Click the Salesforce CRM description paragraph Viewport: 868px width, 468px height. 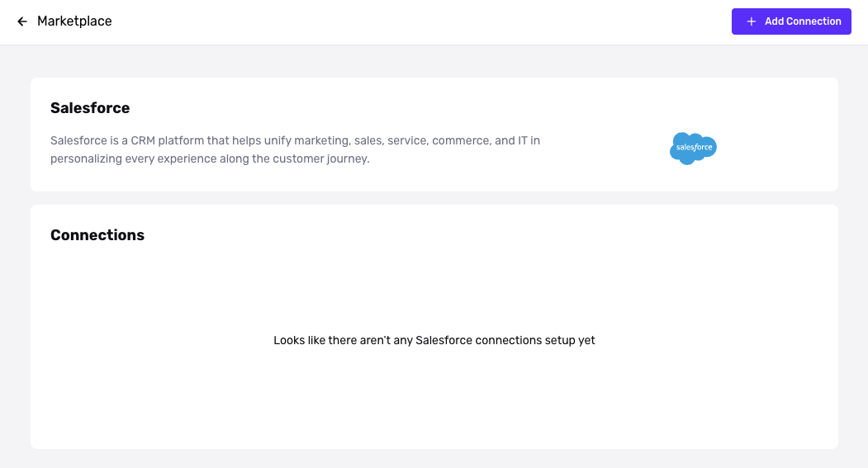[x=295, y=149]
